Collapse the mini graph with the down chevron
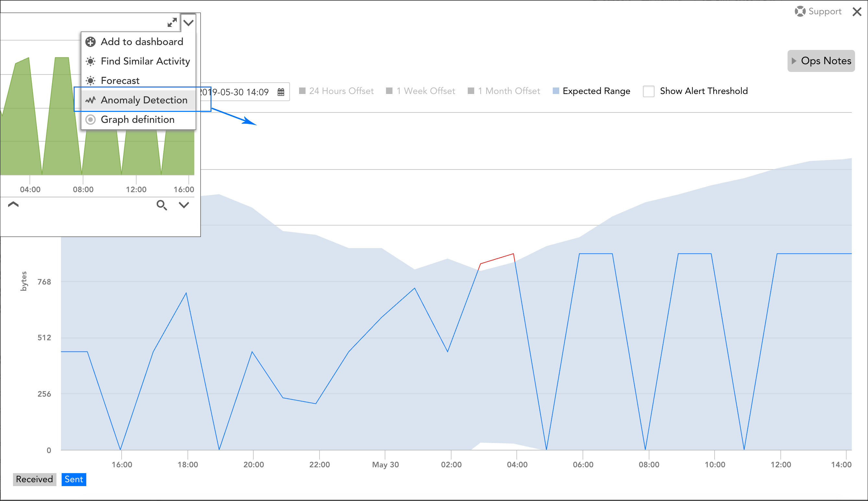This screenshot has width=868, height=501. [184, 205]
